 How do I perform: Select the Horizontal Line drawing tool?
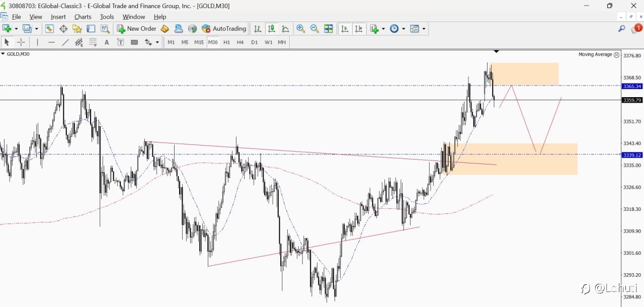click(x=51, y=42)
